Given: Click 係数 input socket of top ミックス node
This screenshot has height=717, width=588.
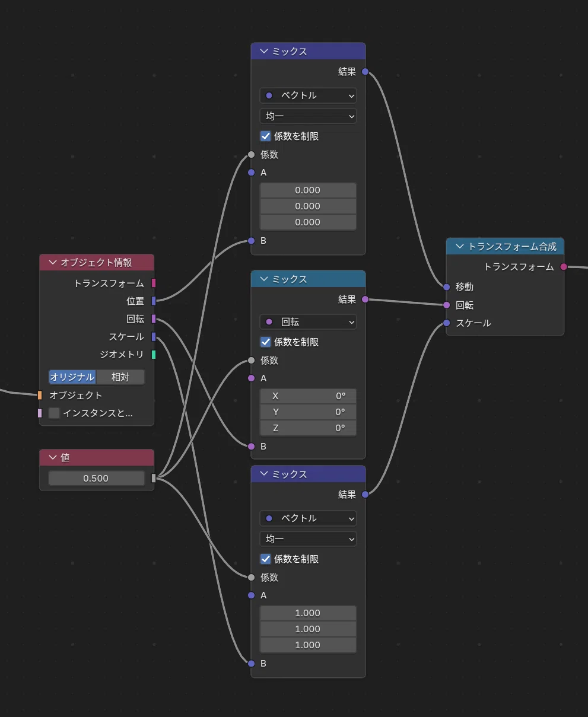Looking at the screenshot, I should (251, 155).
